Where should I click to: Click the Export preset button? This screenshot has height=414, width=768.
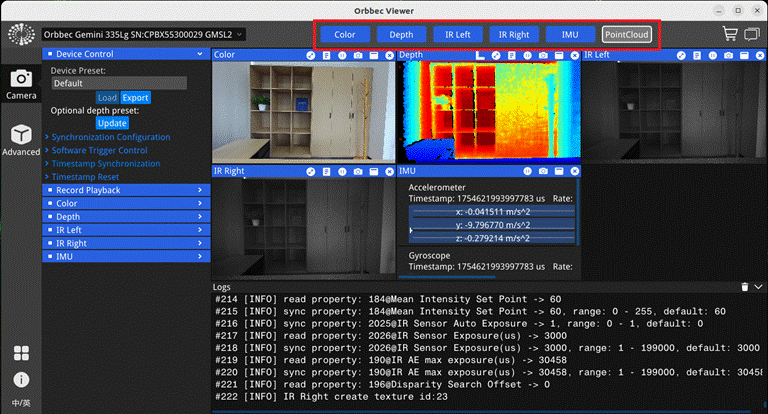point(135,97)
